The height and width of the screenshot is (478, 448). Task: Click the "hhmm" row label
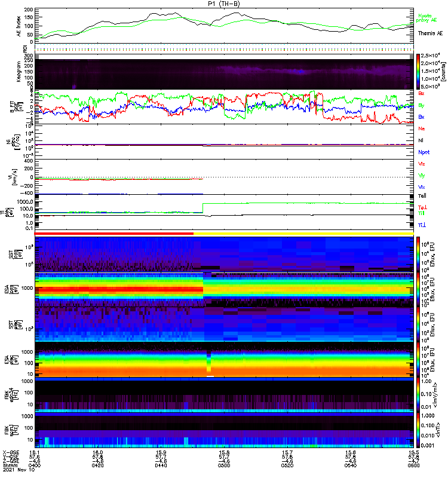[x=10, y=465]
